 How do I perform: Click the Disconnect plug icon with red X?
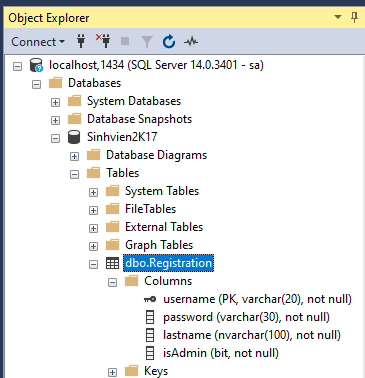click(103, 41)
